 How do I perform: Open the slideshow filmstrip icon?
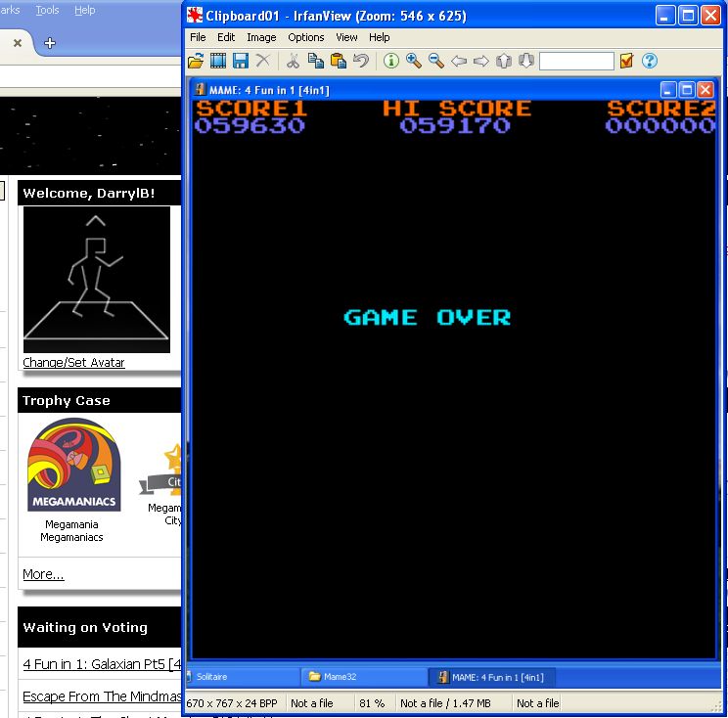(x=218, y=61)
